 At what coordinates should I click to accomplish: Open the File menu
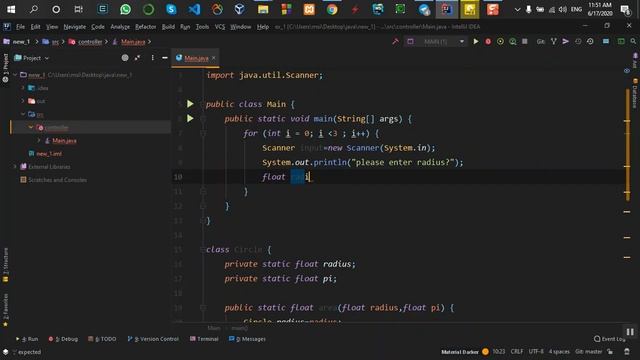[x=20, y=27]
